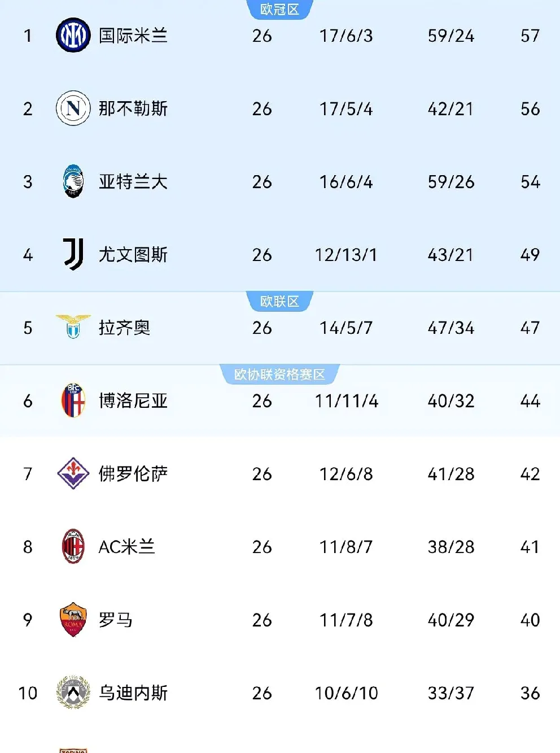Click the Lazio eagle crest
560x753 pixels.
pos(73,327)
